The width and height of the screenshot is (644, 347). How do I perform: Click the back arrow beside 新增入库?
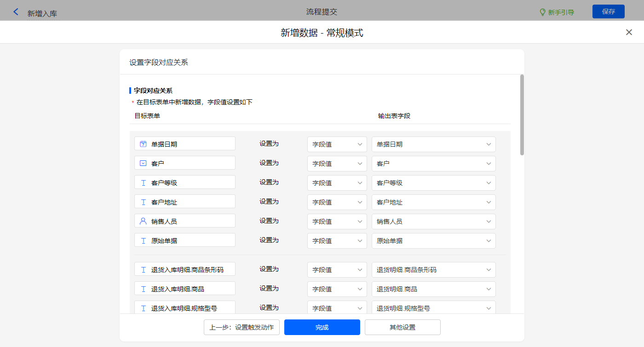click(16, 12)
